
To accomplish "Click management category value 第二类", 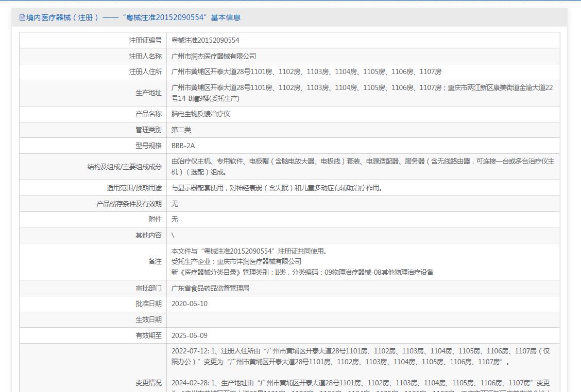I will (181, 130).
